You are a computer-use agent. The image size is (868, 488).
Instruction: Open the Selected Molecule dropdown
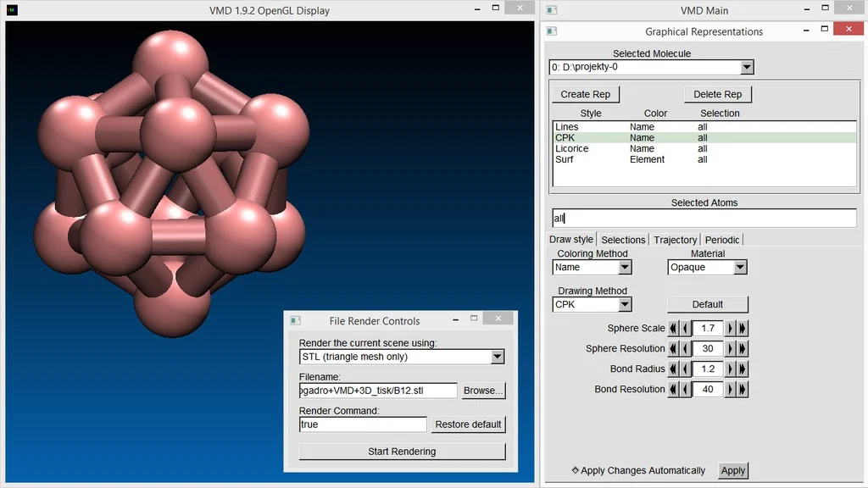point(747,67)
